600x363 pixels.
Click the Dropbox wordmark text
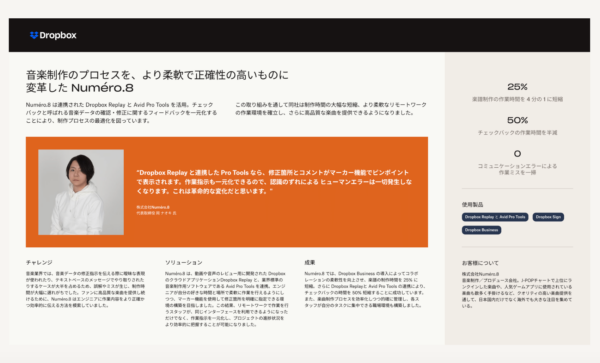click(58, 35)
